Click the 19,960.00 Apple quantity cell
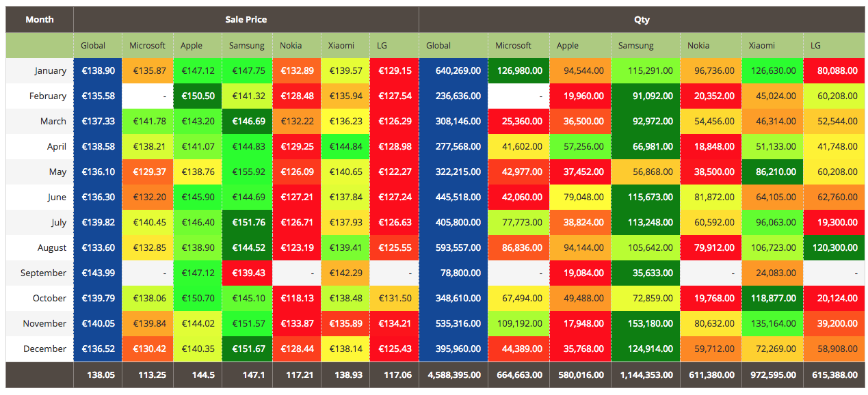The width and height of the screenshot is (868, 395). (x=580, y=96)
